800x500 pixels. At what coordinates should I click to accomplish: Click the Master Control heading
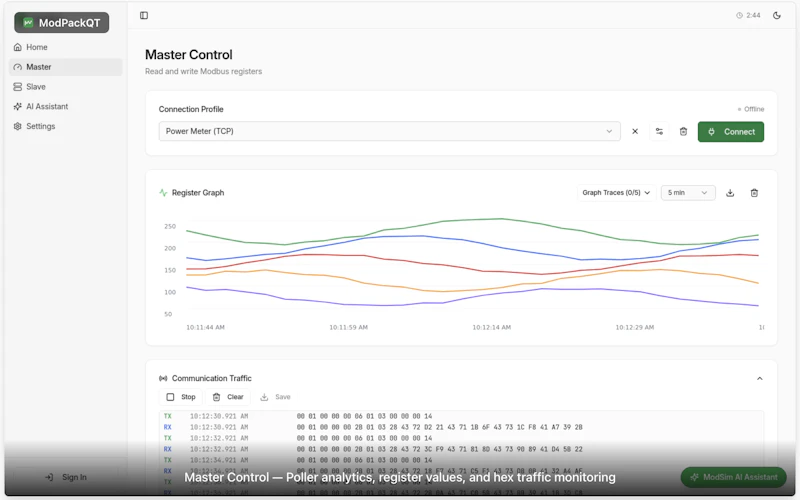click(189, 55)
